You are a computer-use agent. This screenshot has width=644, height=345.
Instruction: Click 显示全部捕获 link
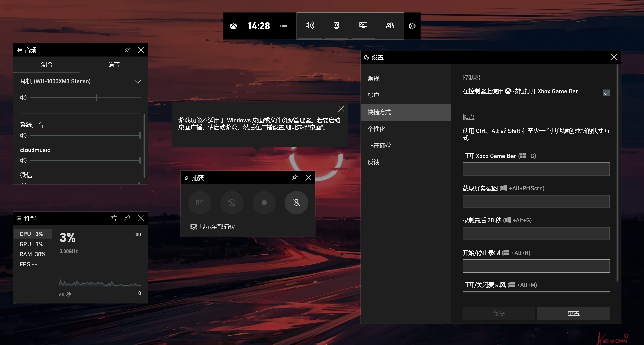(x=217, y=227)
